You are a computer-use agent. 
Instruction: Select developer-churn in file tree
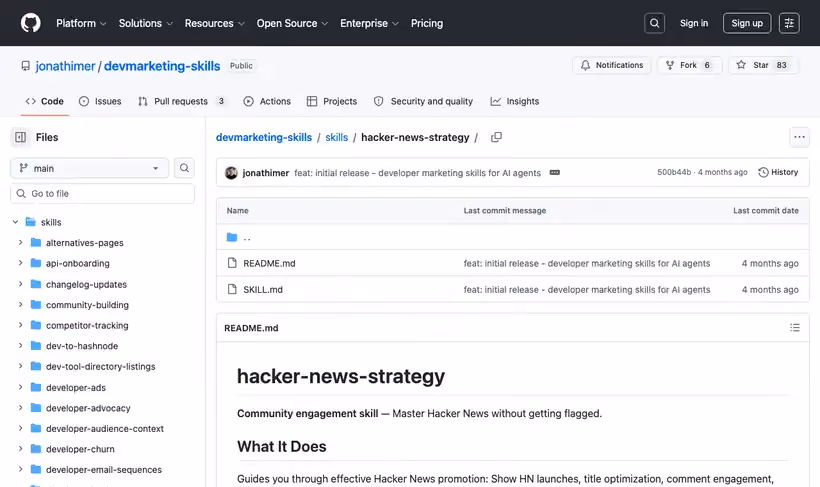(80, 449)
